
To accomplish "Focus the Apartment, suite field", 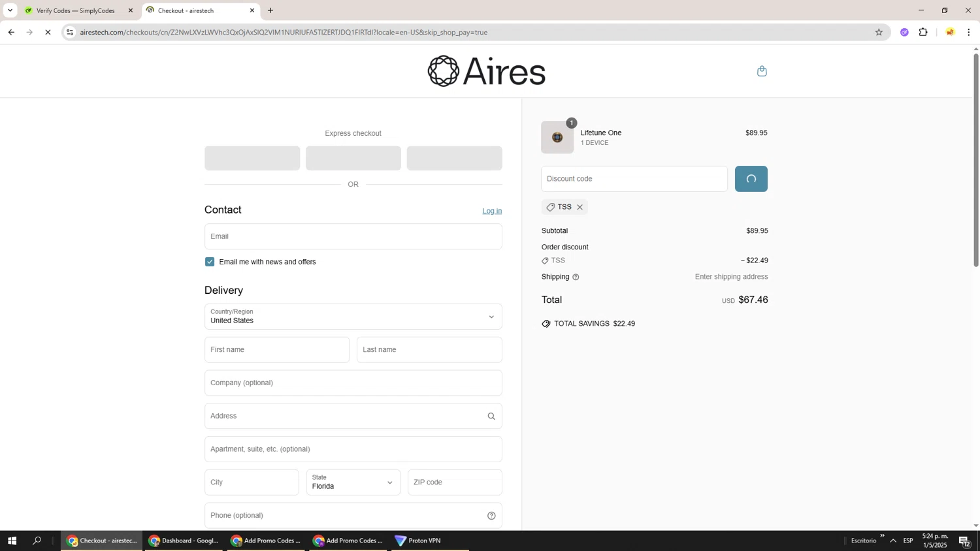I will 353,449.
